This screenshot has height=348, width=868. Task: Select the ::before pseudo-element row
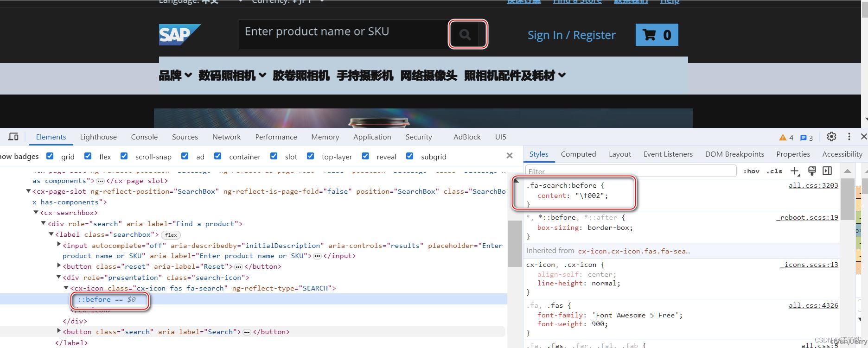pos(254,299)
